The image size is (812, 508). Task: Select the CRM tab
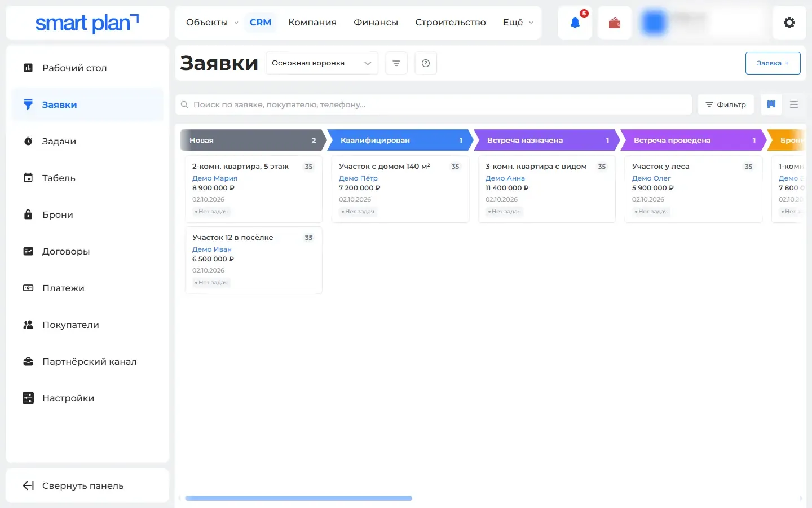point(261,23)
